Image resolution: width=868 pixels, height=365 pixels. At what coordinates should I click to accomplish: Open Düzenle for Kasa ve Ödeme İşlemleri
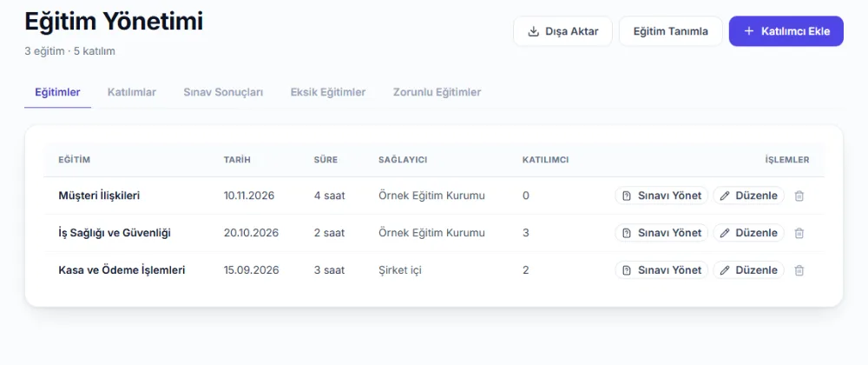pyautogui.click(x=748, y=270)
